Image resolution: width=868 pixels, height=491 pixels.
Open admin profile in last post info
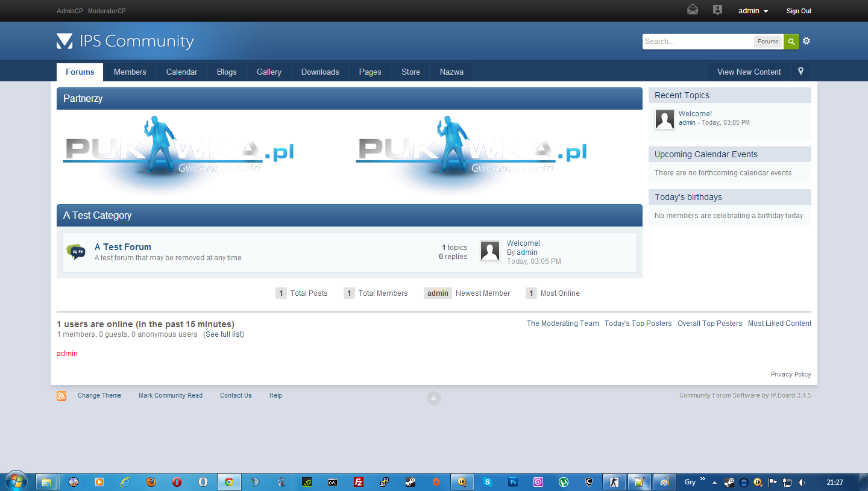pos(527,252)
